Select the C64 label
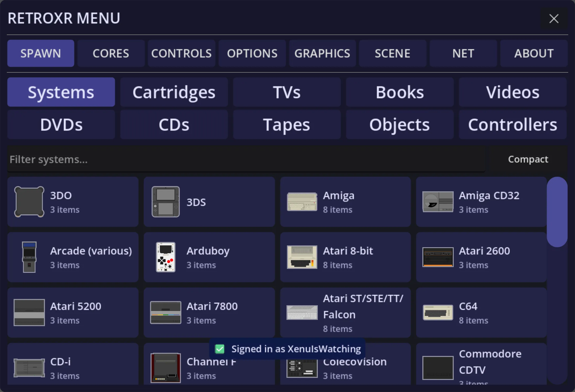This screenshot has height=392, width=575. (468, 306)
